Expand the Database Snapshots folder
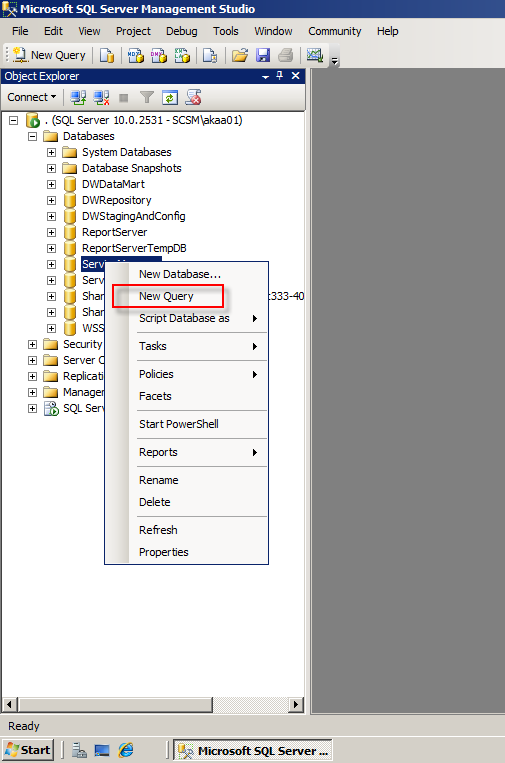The width and height of the screenshot is (505, 763). 52,168
